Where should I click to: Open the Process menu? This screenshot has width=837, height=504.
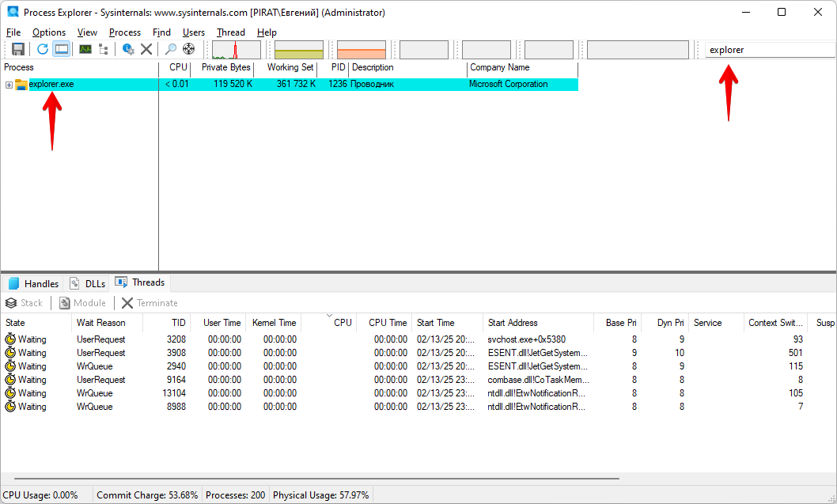click(x=125, y=32)
